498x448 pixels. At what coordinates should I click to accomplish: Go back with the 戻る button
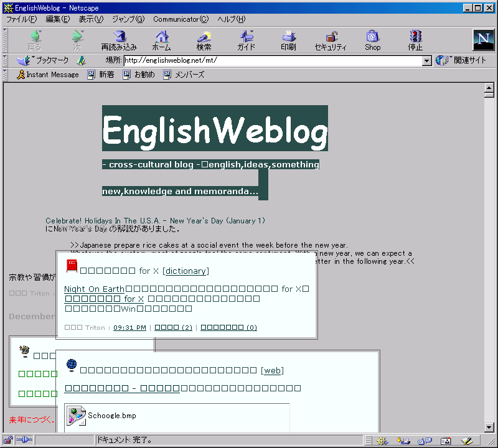35,40
